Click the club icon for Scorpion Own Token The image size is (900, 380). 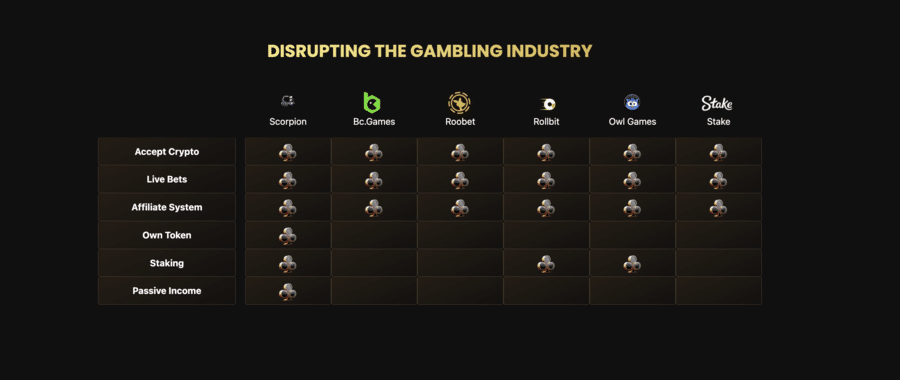point(288,236)
